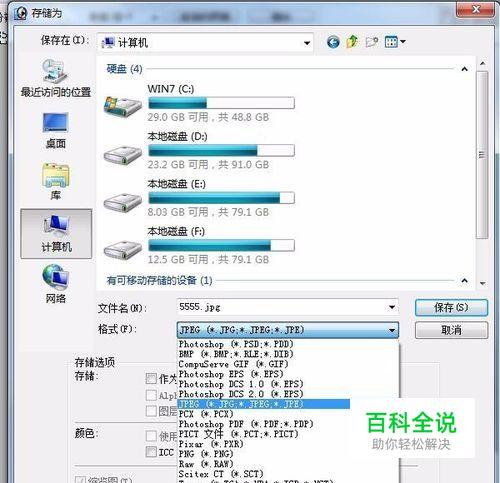This screenshot has width=500, height=483.
Task: Close the 存储为 dialog
Action: [x=475, y=9]
